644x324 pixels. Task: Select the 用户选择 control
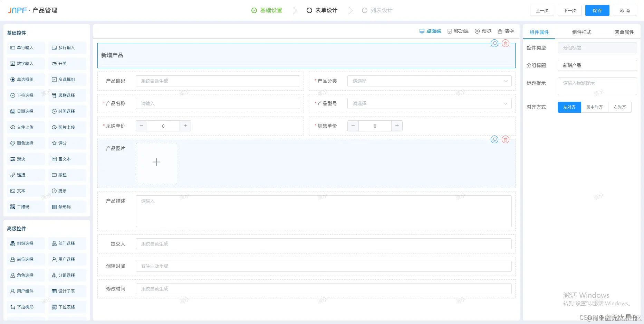67,259
